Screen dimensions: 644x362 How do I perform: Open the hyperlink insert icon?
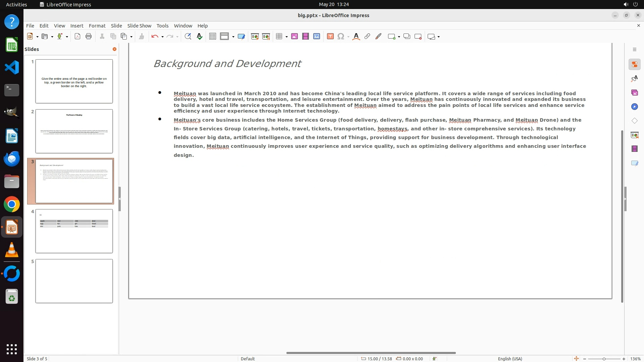[x=367, y=37]
